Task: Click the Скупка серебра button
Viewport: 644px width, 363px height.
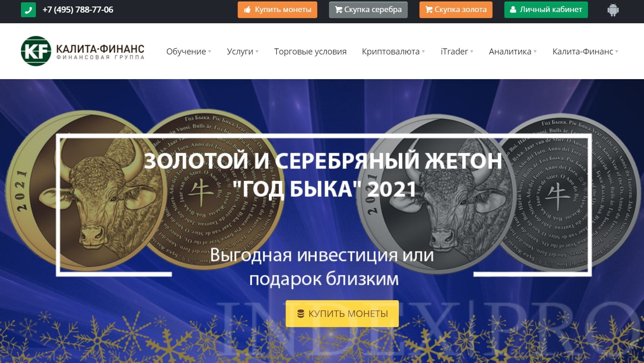Action: [368, 10]
